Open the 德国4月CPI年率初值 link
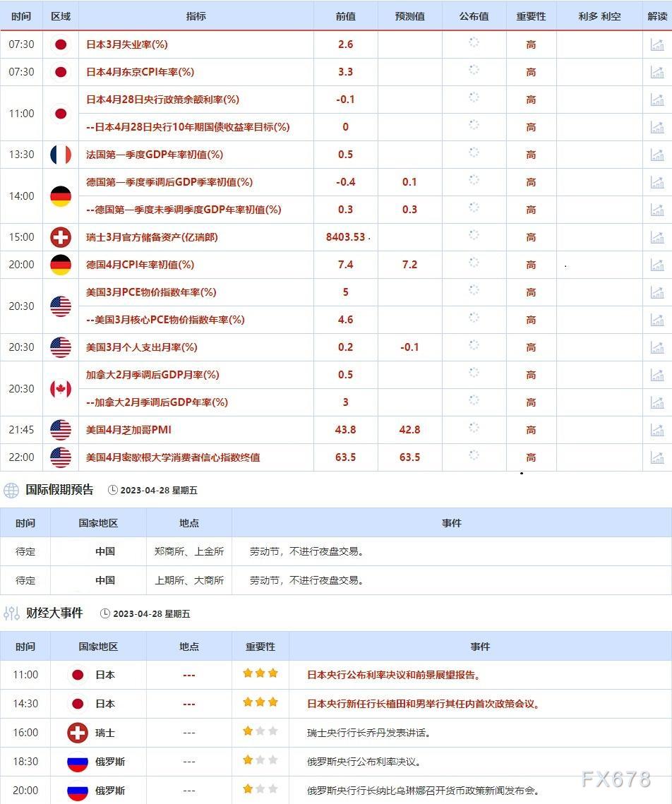Viewport: 672px width, 804px height. tap(139, 265)
